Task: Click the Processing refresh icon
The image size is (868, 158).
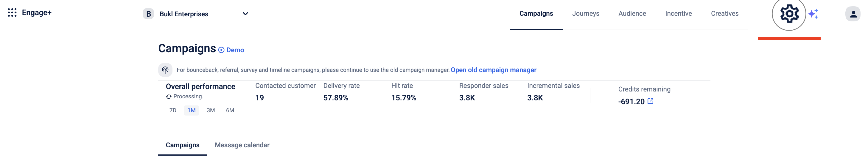Action: (x=169, y=97)
